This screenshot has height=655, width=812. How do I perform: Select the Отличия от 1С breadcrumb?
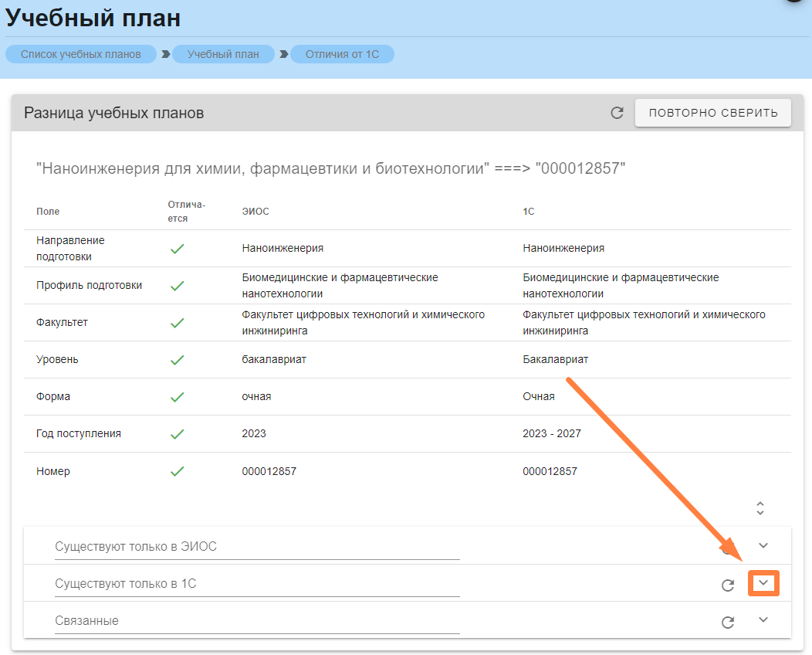(342, 54)
